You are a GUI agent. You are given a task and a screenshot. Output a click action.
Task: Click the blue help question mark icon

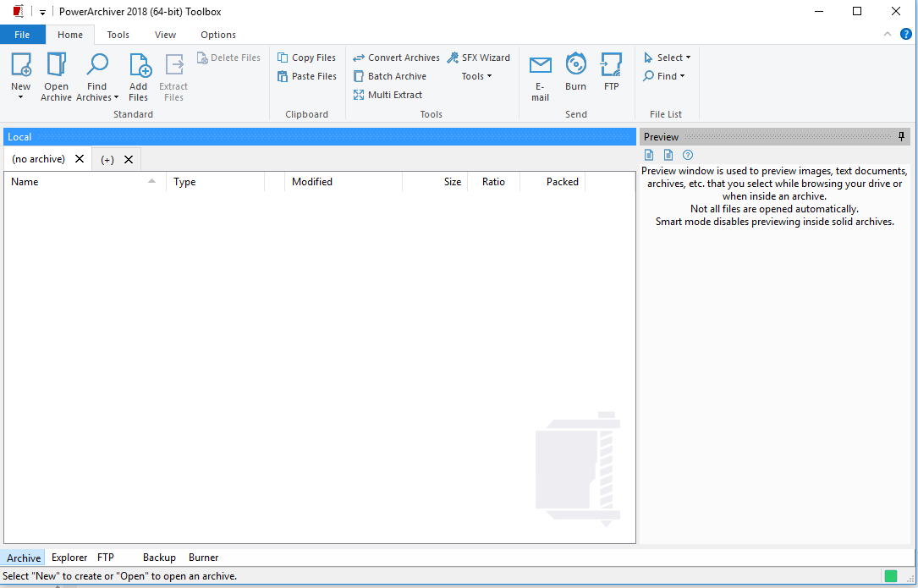tap(905, 34)
